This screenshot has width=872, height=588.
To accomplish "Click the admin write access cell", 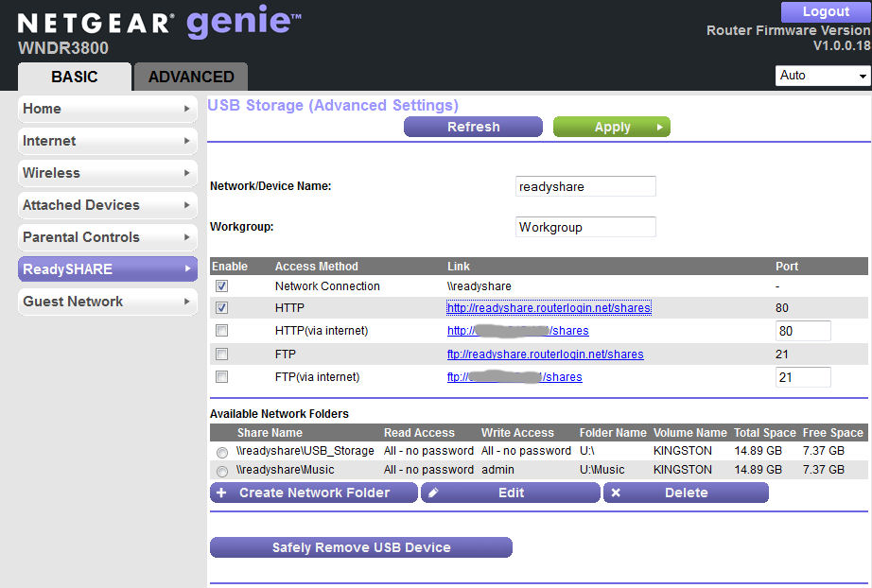I will click(x=497, y=470).
